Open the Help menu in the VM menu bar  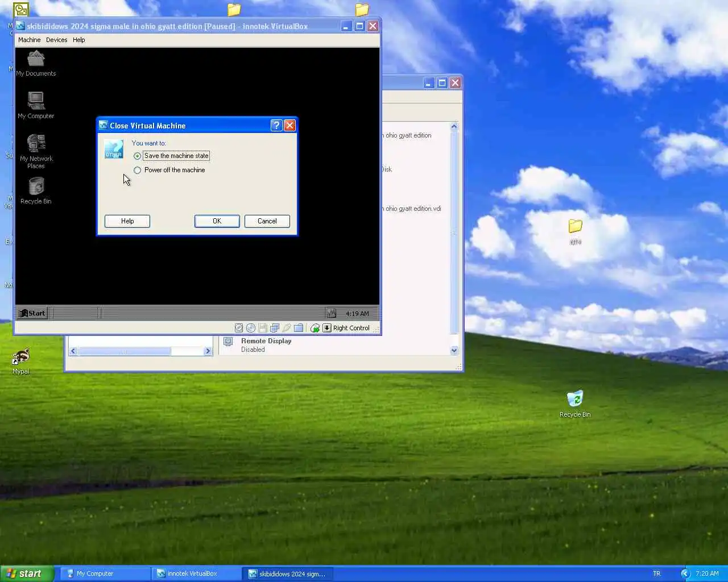(x=78, y=40)
